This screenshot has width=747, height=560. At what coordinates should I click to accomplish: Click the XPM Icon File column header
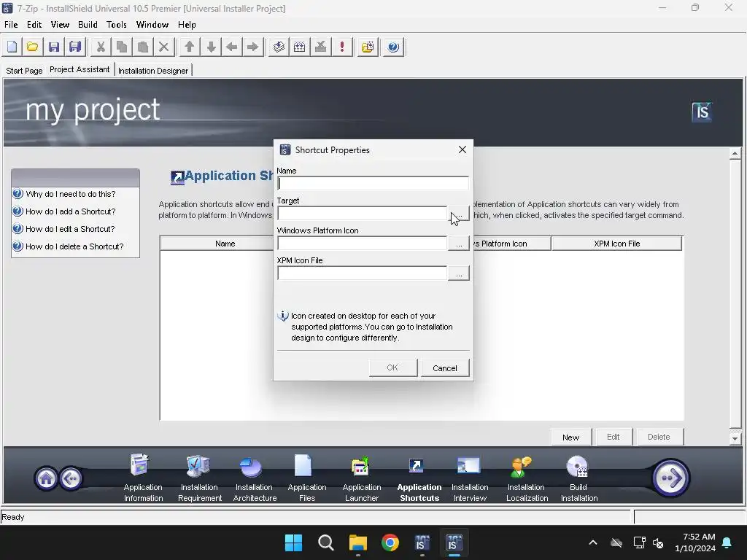616,244
